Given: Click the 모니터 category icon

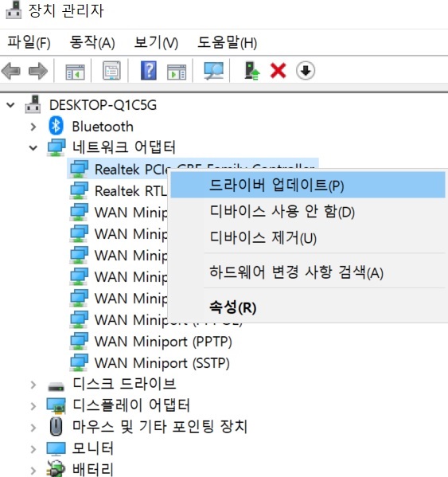Looking at the screenshot, I should click(x=56, y=448).
